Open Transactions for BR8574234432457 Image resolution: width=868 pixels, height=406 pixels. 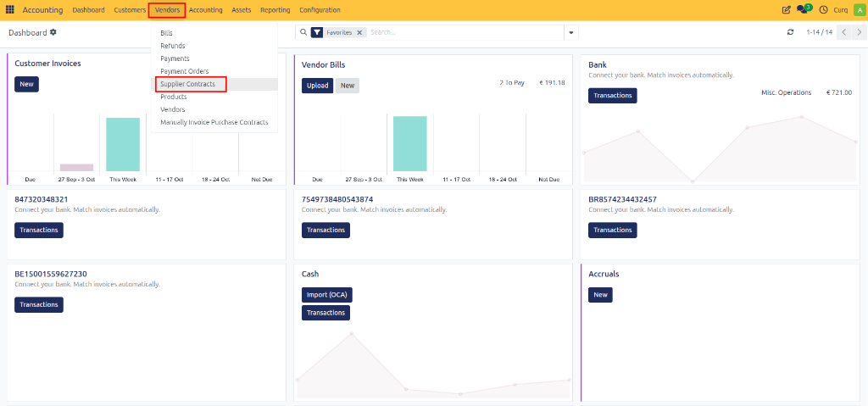point(613,230)
